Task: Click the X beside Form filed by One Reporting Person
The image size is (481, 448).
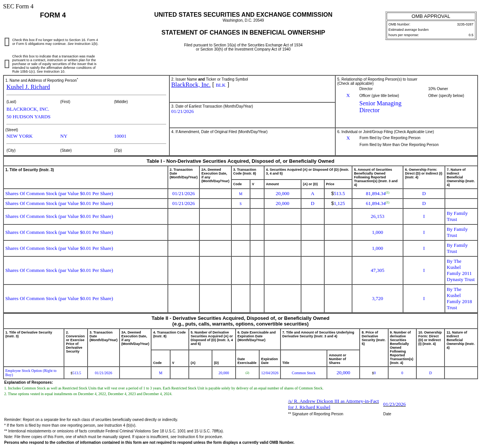Action: 348,138
